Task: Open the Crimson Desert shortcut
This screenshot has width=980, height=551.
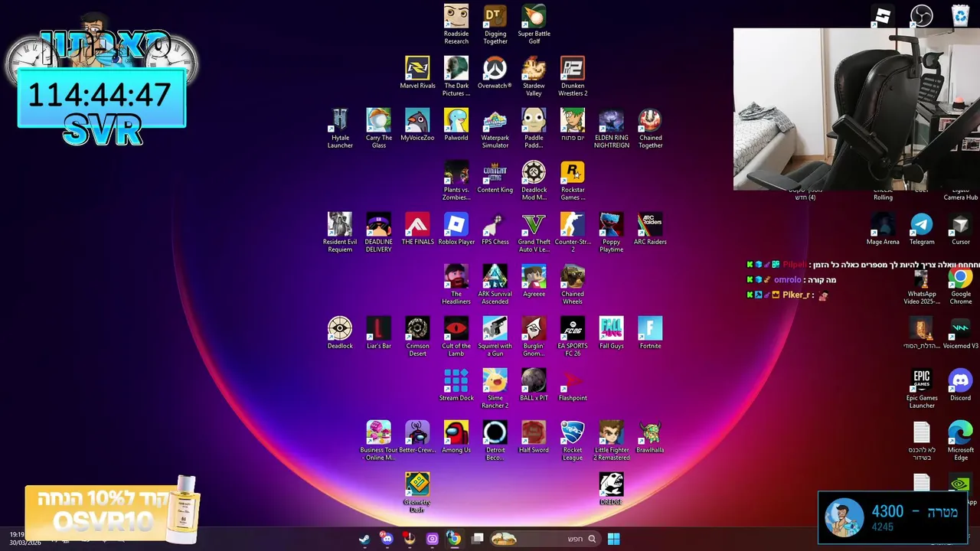Action: coord(417,328)
